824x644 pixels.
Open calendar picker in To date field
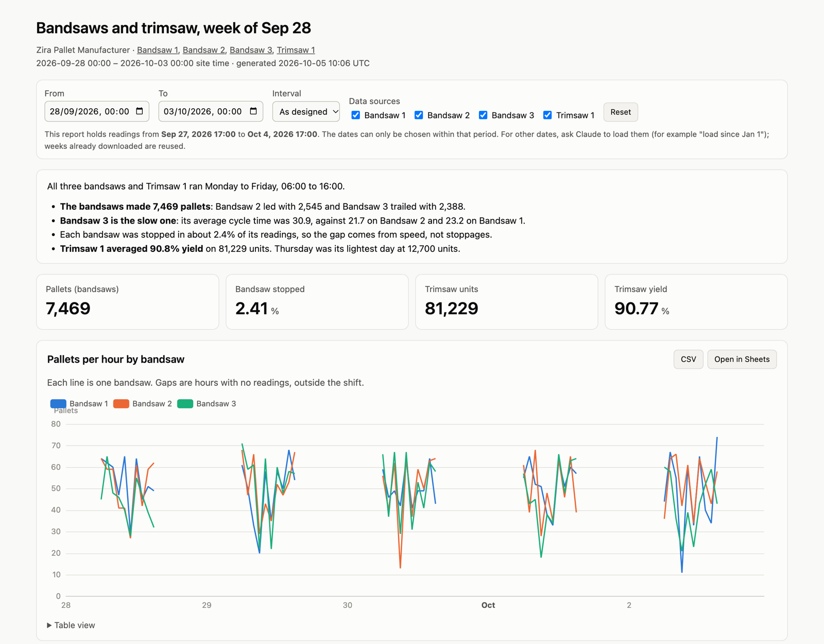[x=253, y=111]
